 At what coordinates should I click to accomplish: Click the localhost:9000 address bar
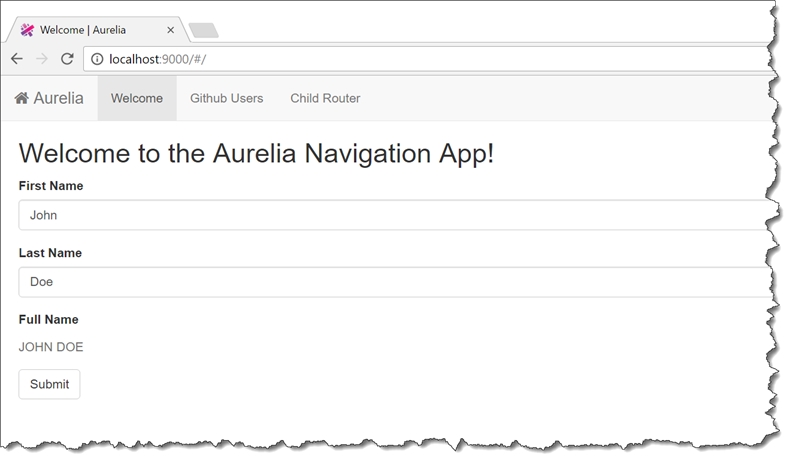click(400, 59)
